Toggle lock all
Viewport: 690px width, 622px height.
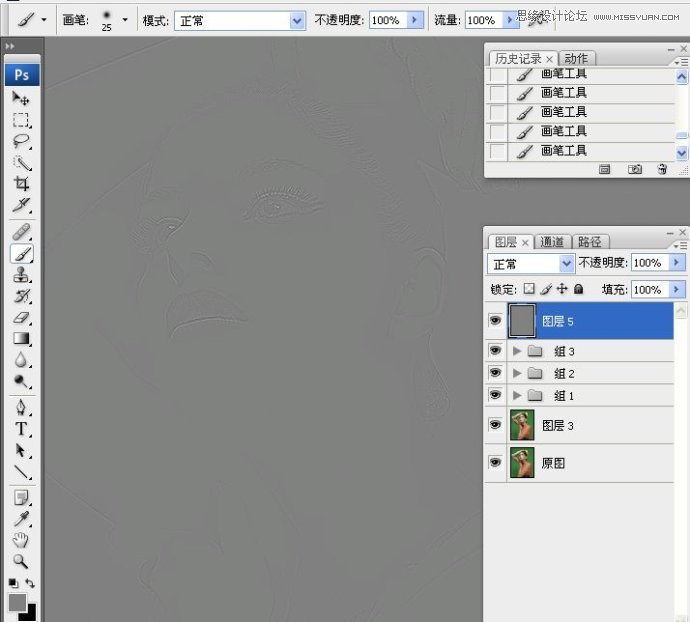pyautogui.click(x=579, y=289)
